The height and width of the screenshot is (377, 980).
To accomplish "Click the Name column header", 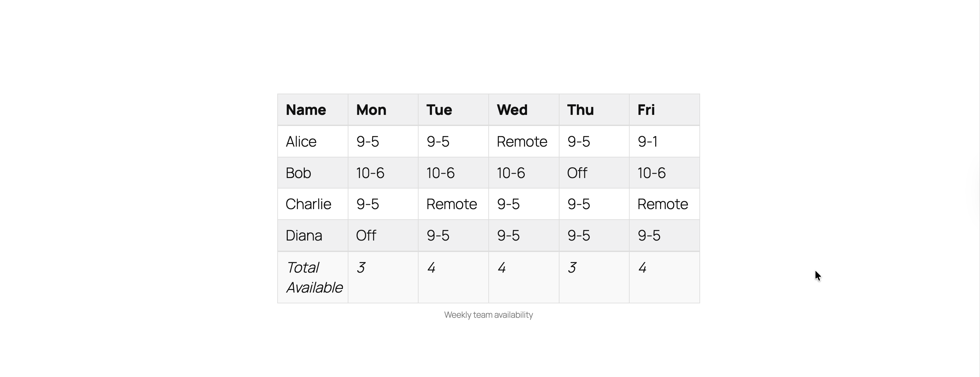I will coord(313,110).
